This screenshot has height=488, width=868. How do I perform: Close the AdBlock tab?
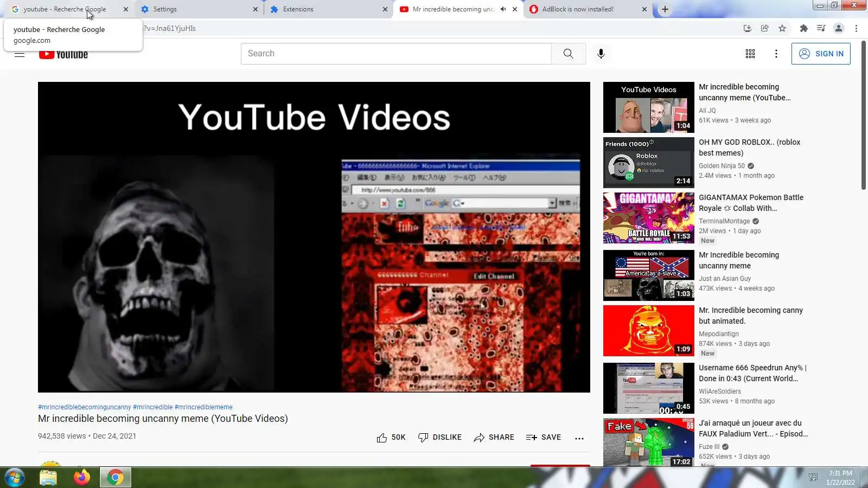[x=644, y=9]
